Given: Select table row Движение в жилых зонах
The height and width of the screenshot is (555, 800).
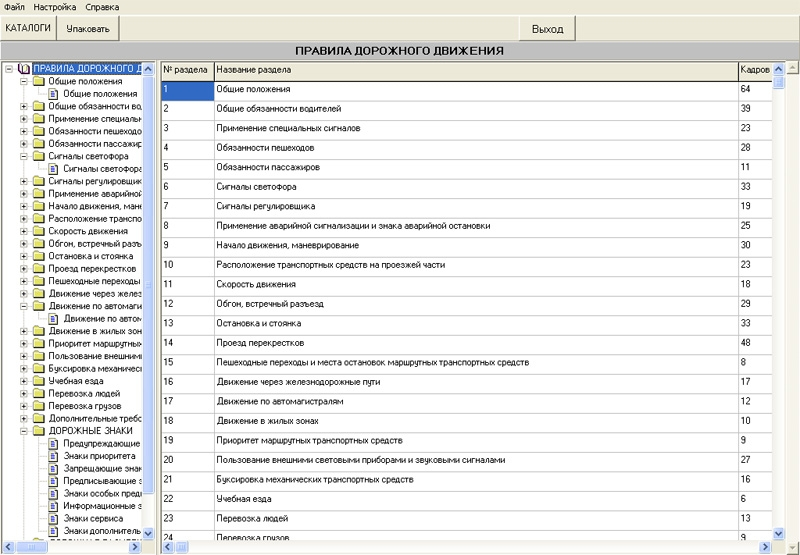Looking at the screenshot, I should coord(466,421).
